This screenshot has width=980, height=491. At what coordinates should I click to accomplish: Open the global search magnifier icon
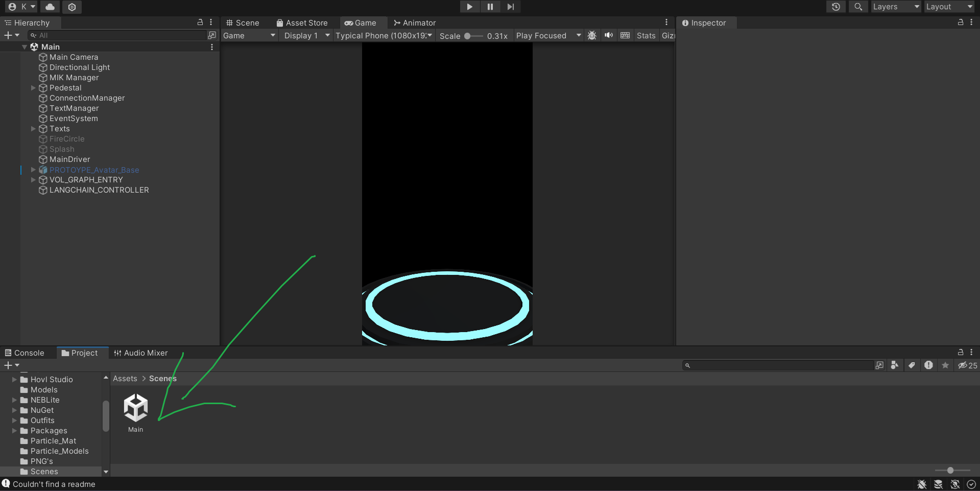[x=858, y=7]
